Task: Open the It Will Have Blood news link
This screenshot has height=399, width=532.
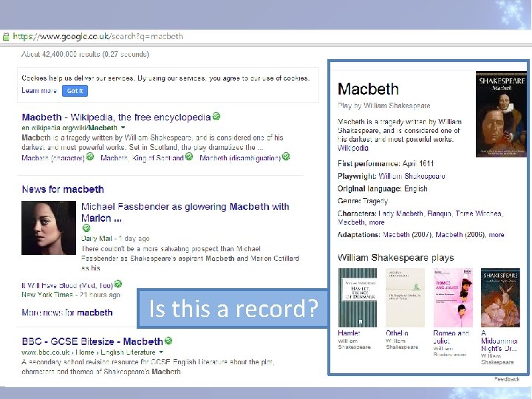Action: coord(67,285)
